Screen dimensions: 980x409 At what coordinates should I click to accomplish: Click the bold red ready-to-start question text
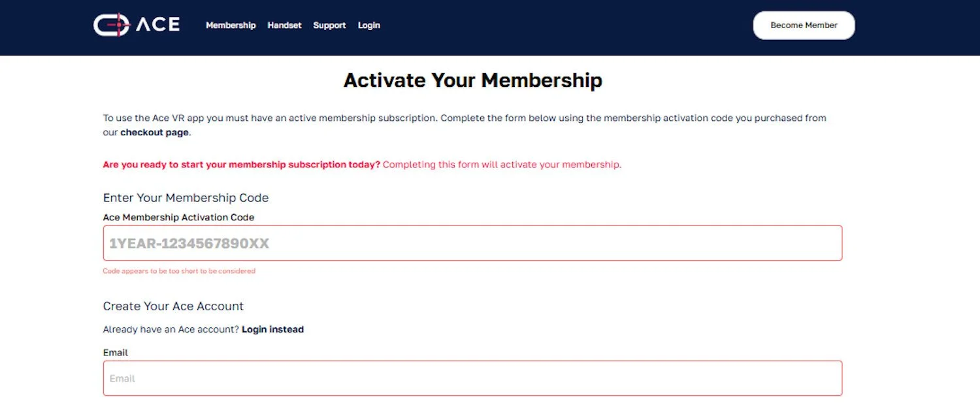(241, 165)
